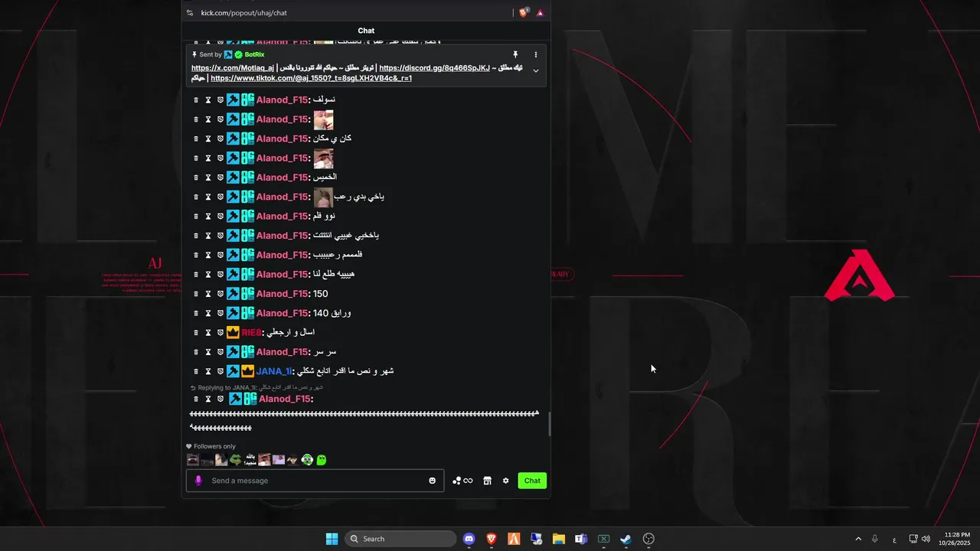Click the BotRix sender name
980x551 pixels.
(254, 55)
